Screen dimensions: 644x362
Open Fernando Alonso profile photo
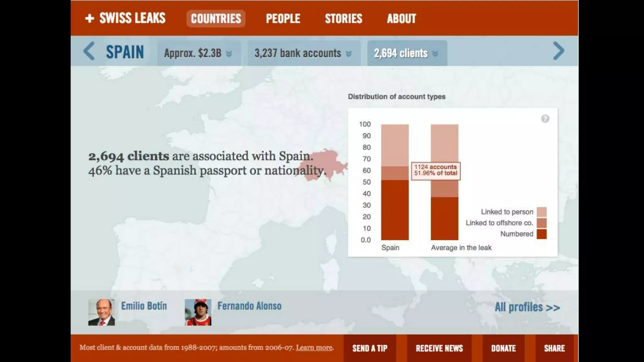[x=198, y=312]
